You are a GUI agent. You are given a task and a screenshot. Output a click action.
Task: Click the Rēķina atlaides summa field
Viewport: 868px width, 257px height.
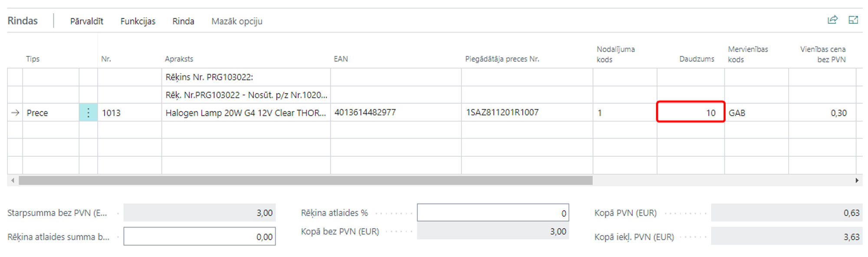click(199, 237)
